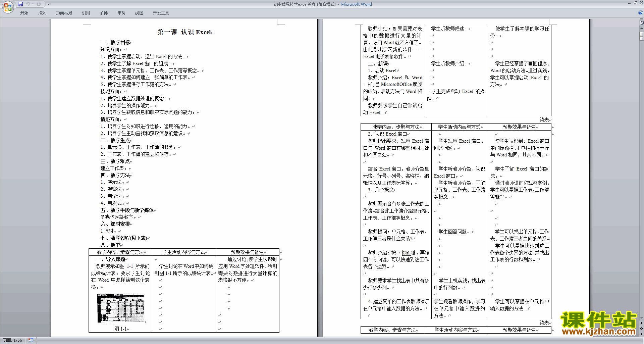Expand the Undo history dropdown arrow

(x=33, y=4)
